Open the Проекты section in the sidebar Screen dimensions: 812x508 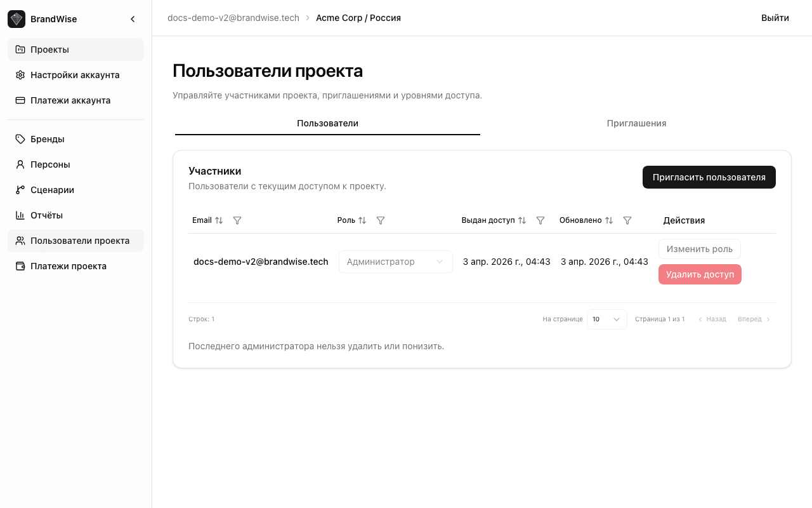pyautogui.click(x=51, y=49)
